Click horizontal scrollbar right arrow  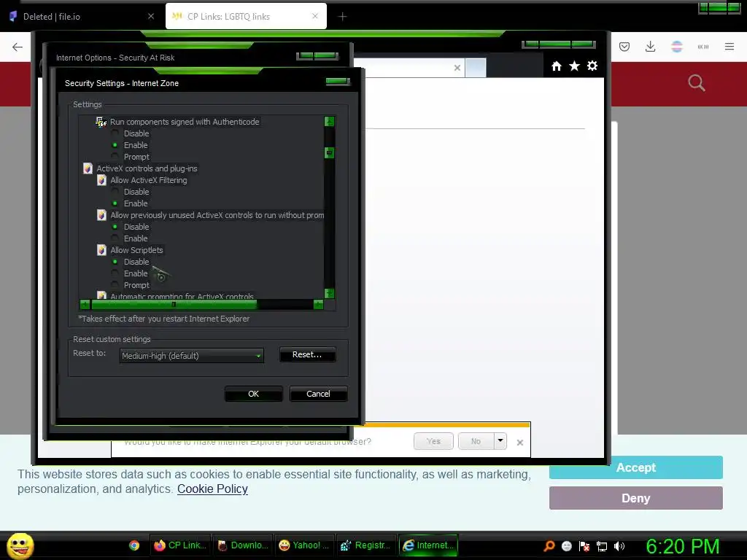[318, 304]
